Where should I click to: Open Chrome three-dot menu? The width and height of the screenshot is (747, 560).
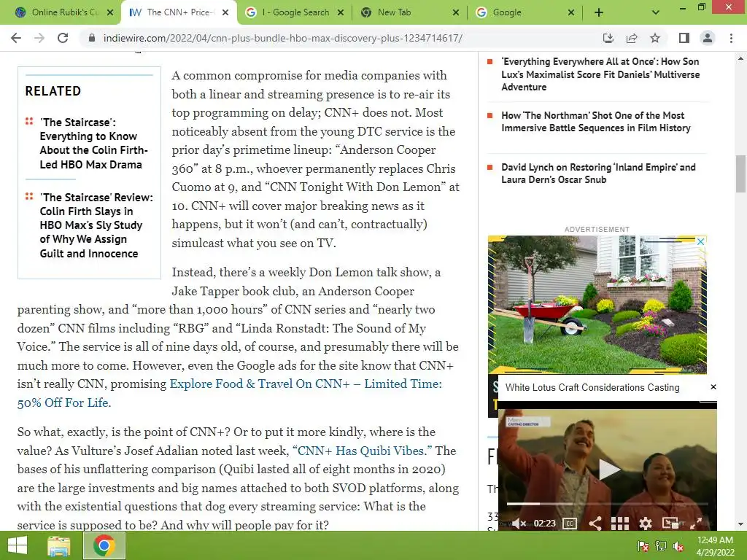pyautogui.click(x=731, y=38)
